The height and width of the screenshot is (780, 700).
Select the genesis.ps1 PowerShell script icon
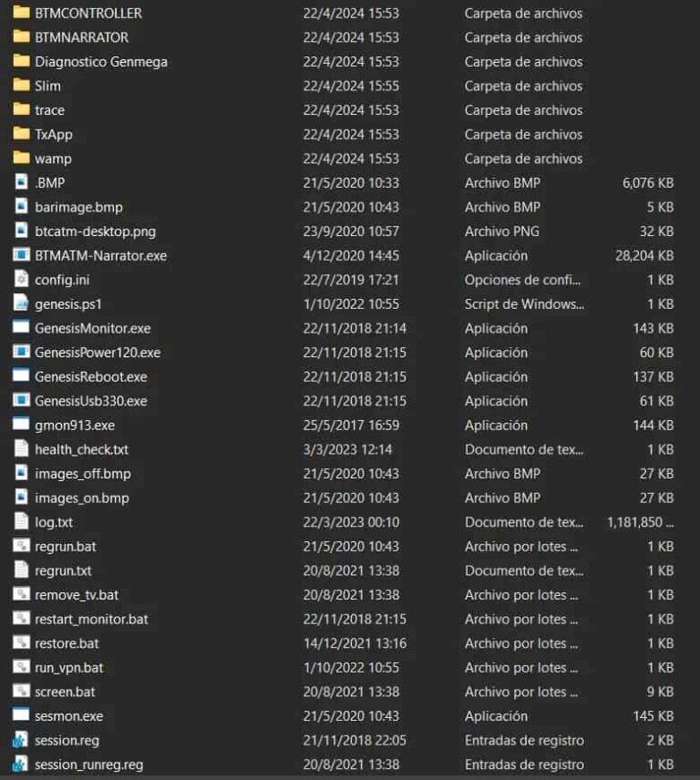pyautogui.click(x=21, y=303)
